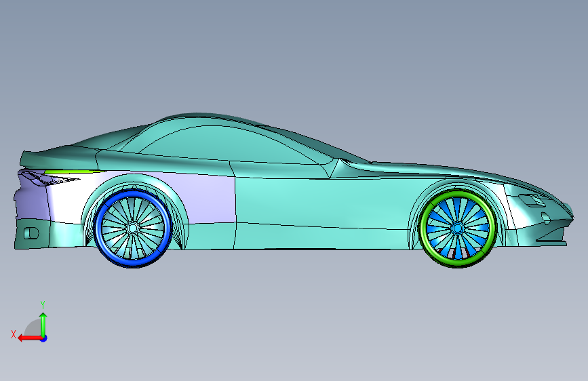Select the rear bumper reflector
Image resolution: width=588 pixels, height=381 pixels.
pos(31,233)
